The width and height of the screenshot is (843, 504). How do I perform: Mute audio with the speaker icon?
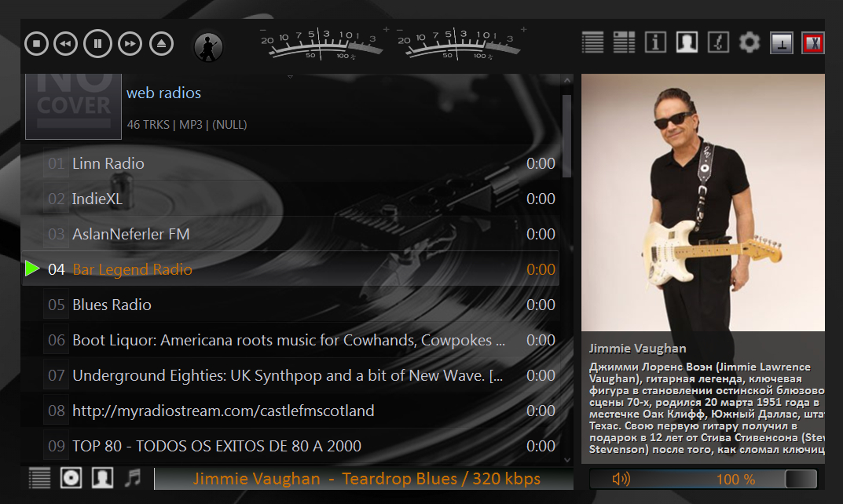pos(621,479)
